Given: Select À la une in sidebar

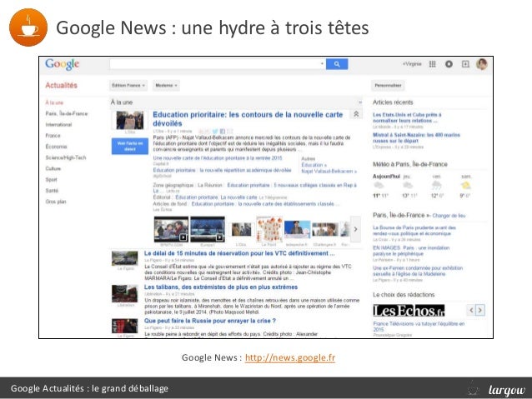Looking at the screenshot, I should [54, 102].
